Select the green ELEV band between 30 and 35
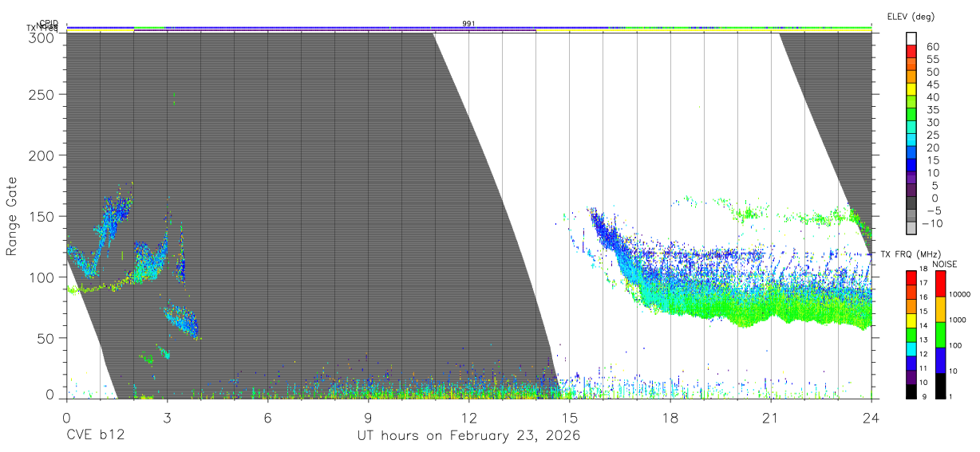Screen dimensions: 980x452 [912, 116]
